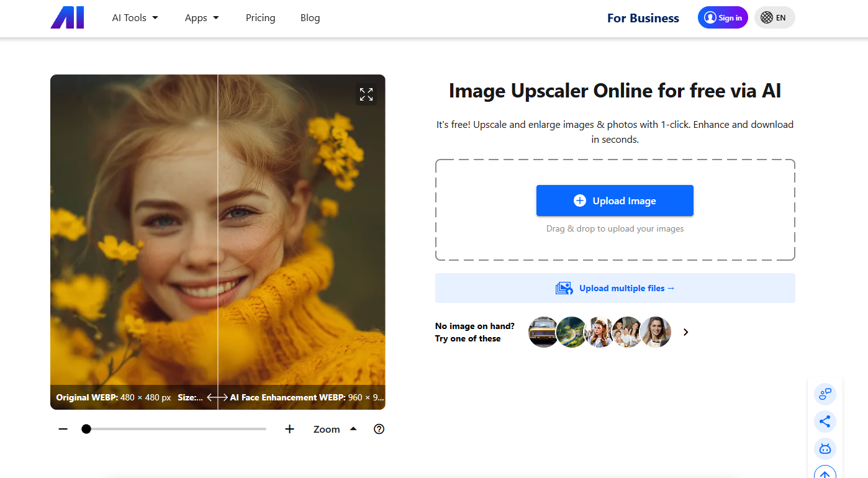Screen dimensions: 868x478
Task: Click the Zoom label text
Action: coord(327,429)
